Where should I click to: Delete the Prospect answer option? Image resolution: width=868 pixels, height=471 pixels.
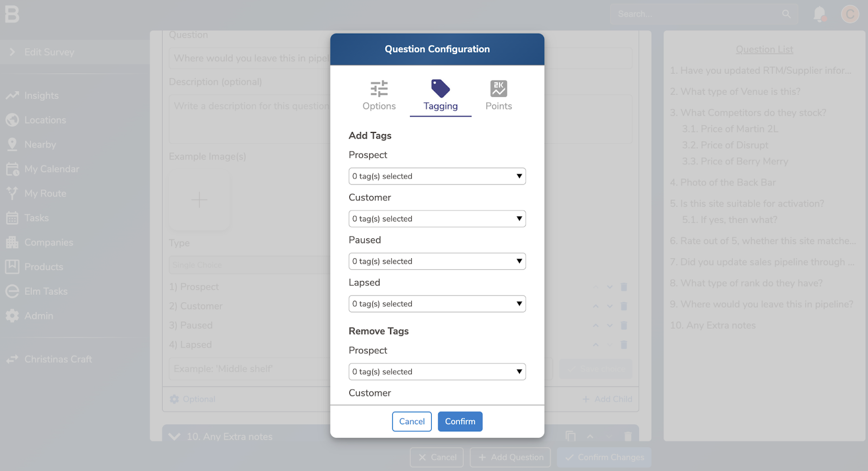point(624,287)
